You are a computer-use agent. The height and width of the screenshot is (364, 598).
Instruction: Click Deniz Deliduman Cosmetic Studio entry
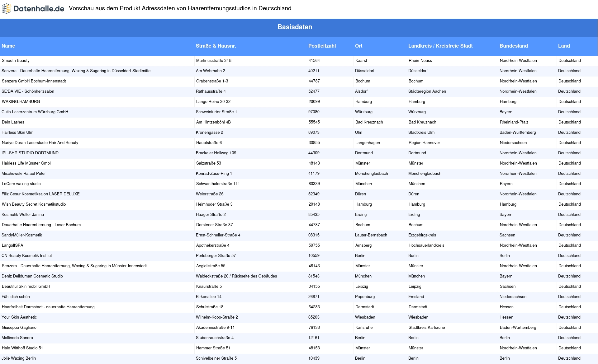[x=32, y=276]
